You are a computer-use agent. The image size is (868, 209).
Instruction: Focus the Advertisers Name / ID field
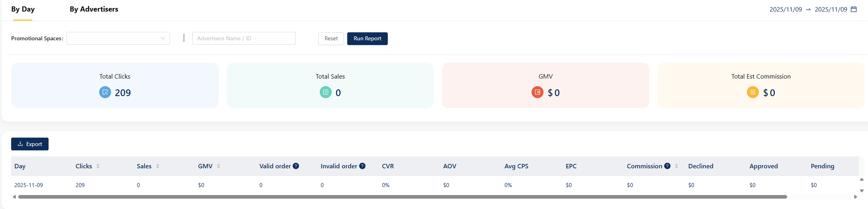pyautogui.click(x=244, y=38)
